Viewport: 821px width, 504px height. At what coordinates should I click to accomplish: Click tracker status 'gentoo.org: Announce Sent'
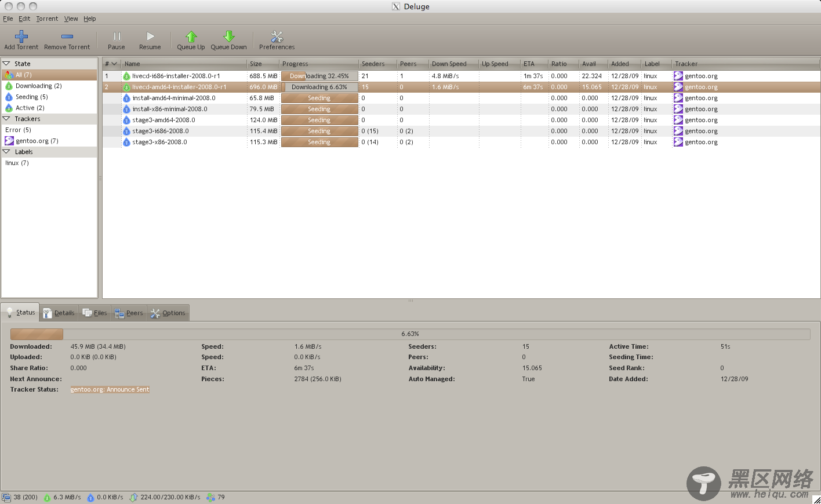[x=110, y=389]
